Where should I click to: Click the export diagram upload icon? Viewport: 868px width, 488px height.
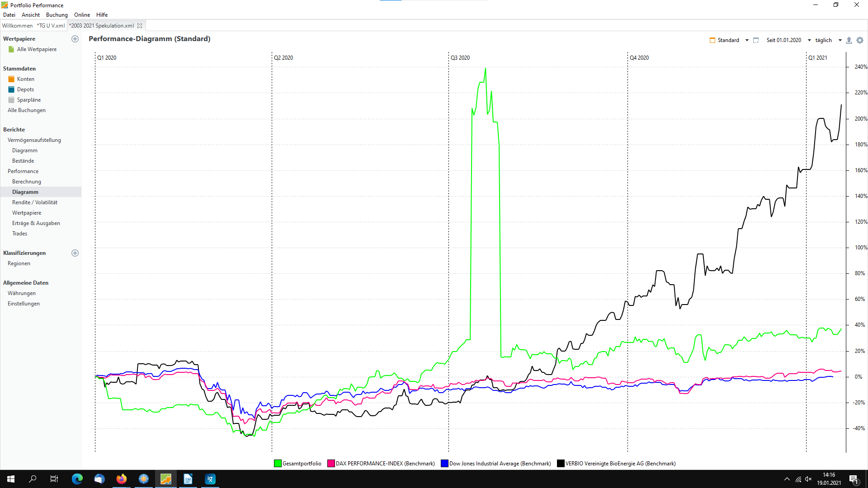click(849, 40)
